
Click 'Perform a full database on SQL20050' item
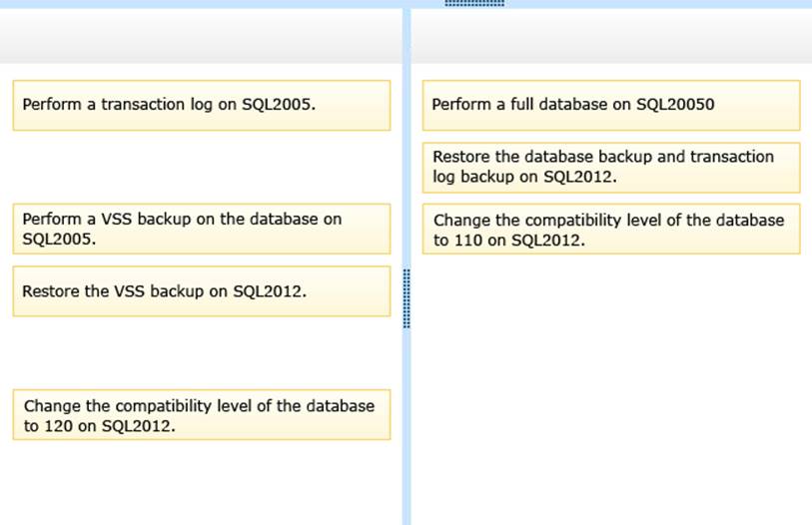(x=610, y=105)
